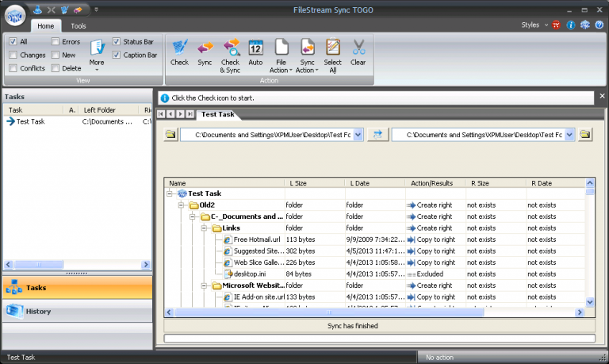The height and width of the screenshot is (364, 609).
Task: Click the red bug icon in title area
Action: [x=556, y=25]
